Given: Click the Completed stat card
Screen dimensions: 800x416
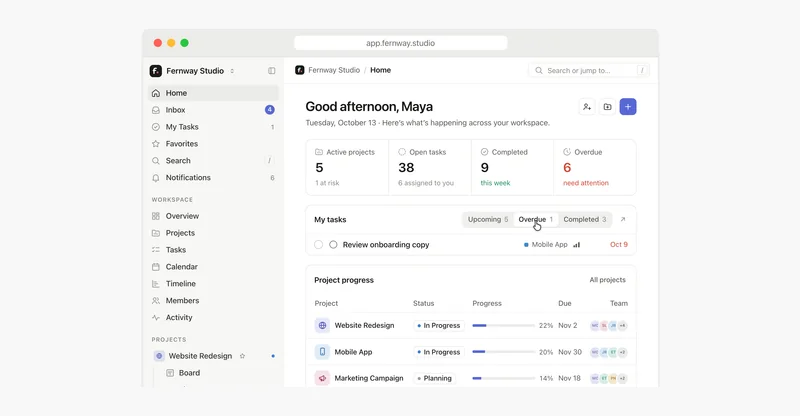Looking at the screenshot, I should point(512,167).
